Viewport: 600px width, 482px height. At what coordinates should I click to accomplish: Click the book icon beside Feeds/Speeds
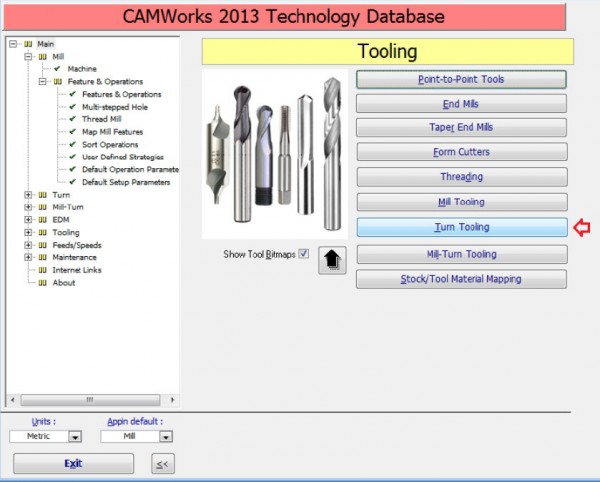coord(42,245)
